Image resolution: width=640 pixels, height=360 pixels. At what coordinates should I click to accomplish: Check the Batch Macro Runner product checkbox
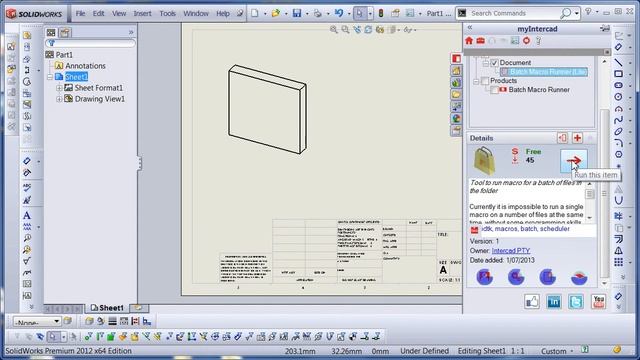pyautogui.click(x=494, y=90)
